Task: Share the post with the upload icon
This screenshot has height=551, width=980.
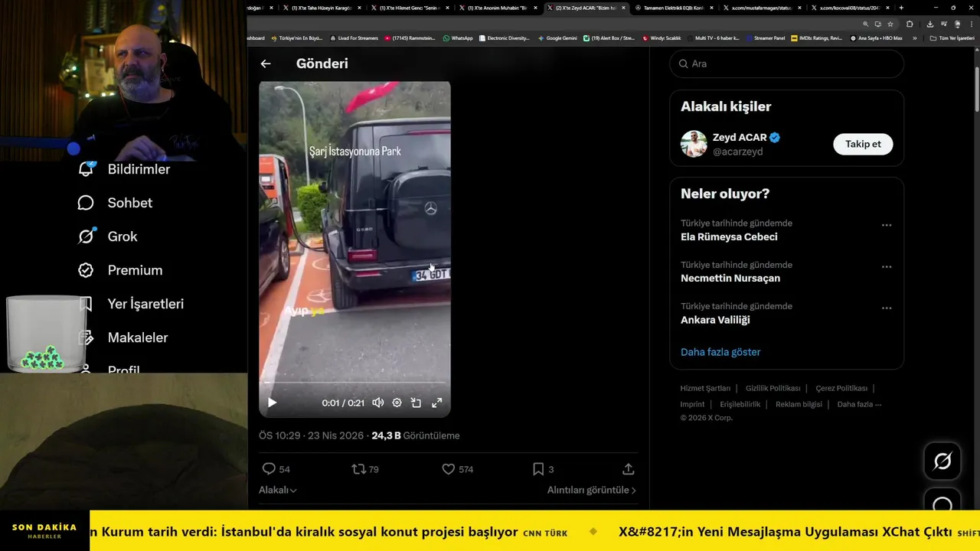Action: 628,469
